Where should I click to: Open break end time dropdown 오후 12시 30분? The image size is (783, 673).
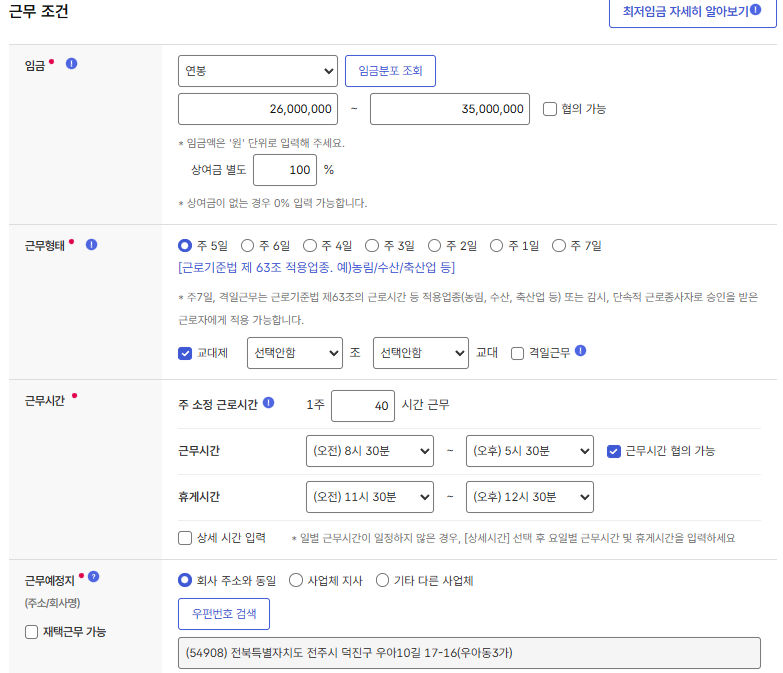[x=529, y=496]
